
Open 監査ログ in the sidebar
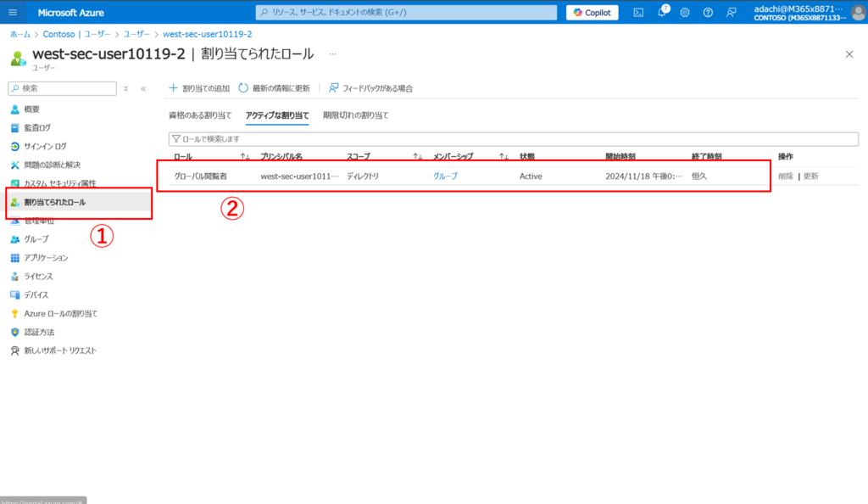point(37,128)
